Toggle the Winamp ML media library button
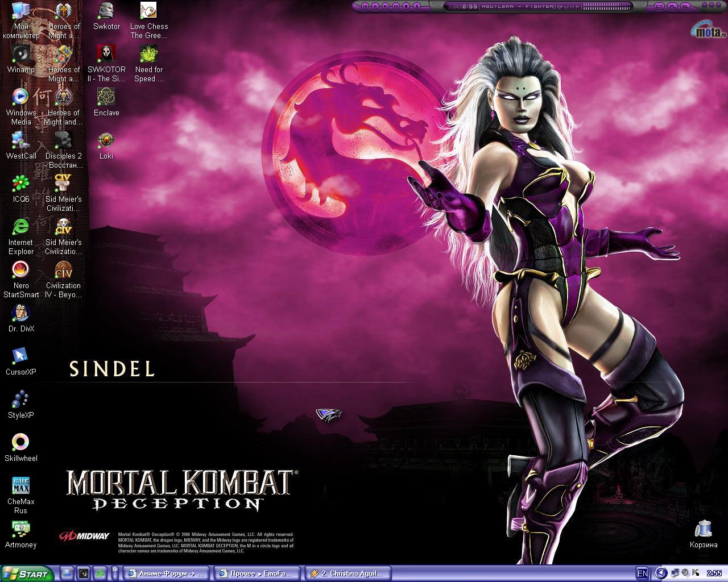The height and width of the screenshot is (582, 728). point(685,6)
